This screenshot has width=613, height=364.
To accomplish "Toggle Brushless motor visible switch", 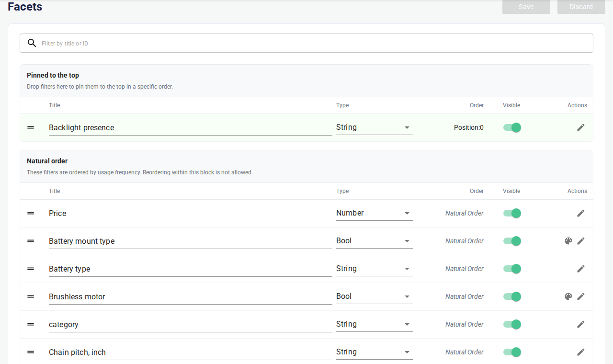I will point(512,296).
